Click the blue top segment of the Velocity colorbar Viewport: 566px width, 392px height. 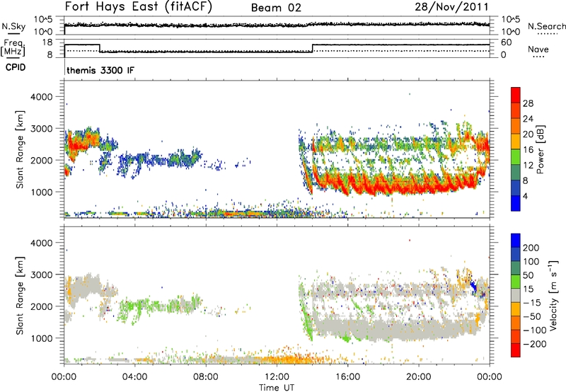[516, 241]
